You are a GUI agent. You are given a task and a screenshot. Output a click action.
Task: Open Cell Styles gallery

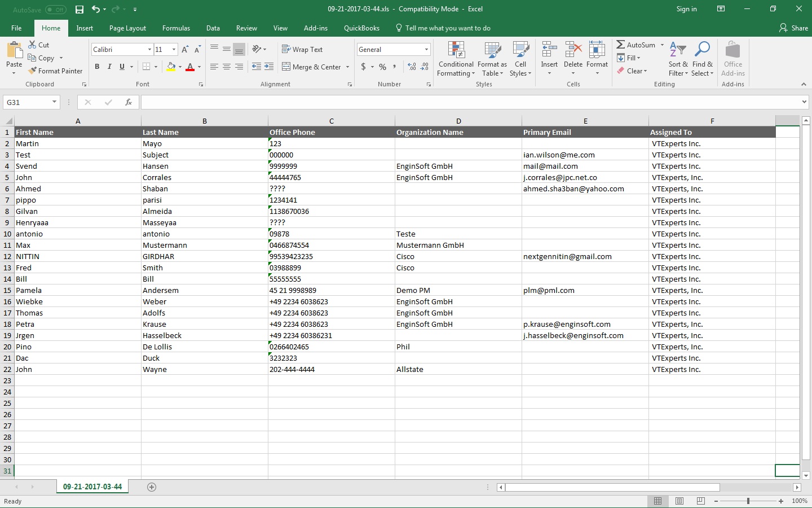tap(520, 59)
